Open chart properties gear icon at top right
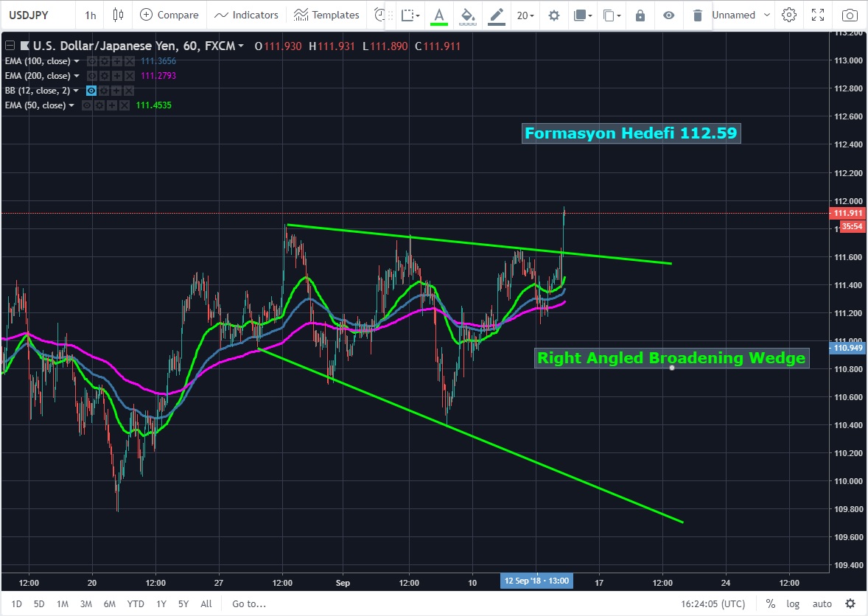This screenshot has width=868, height=616. click(789, 15)
